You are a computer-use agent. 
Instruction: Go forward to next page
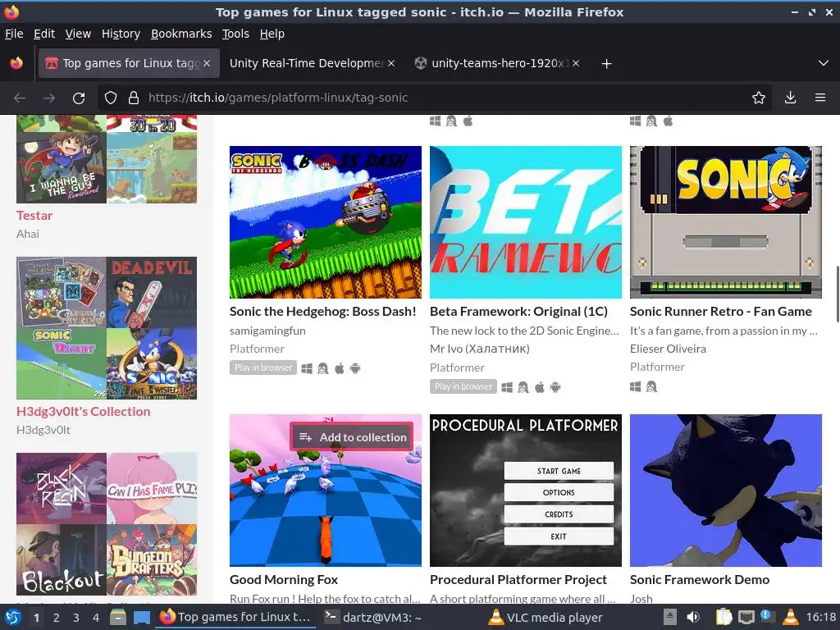pos(48,98)
